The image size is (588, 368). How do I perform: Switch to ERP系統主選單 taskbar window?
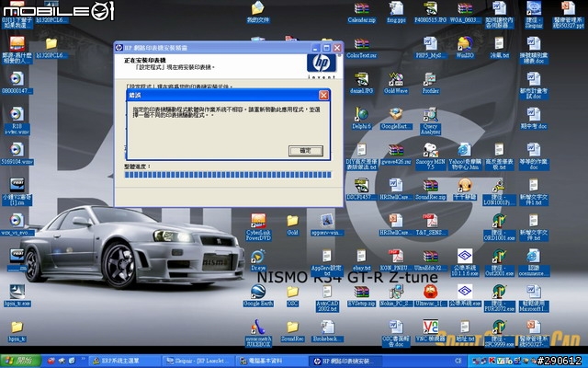tap(125, 361)
